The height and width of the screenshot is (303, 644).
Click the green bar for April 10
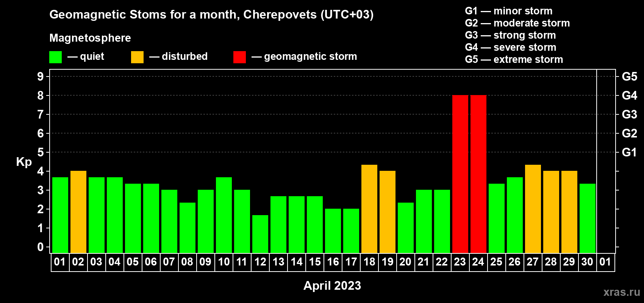pos(224,215)
